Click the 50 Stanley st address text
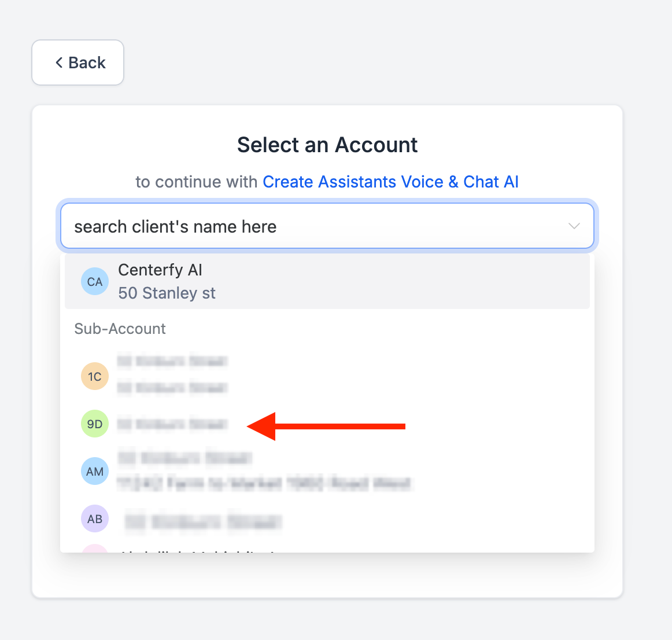This screenshot has height=640, width=672. pyautogui.click(x=167, y=293)
